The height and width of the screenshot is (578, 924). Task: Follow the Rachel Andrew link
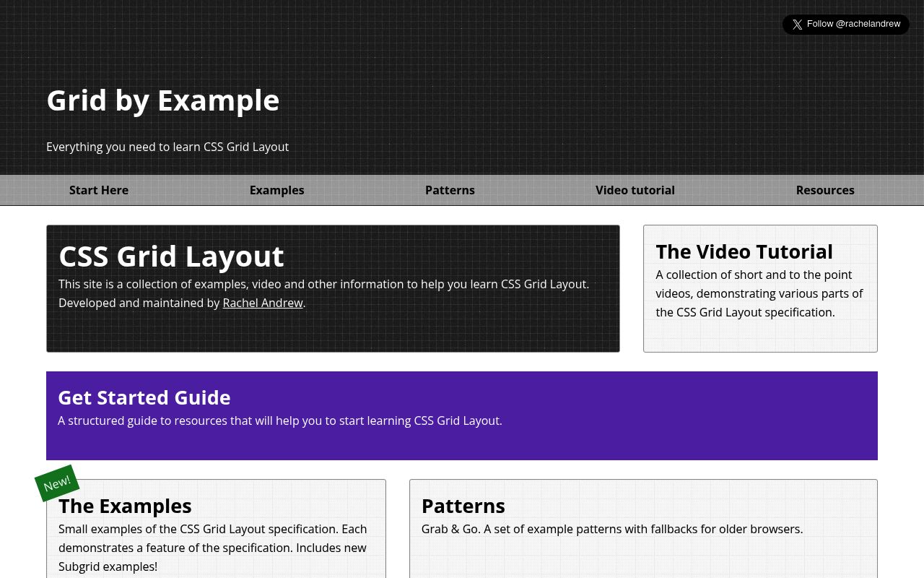pos(262,303)
